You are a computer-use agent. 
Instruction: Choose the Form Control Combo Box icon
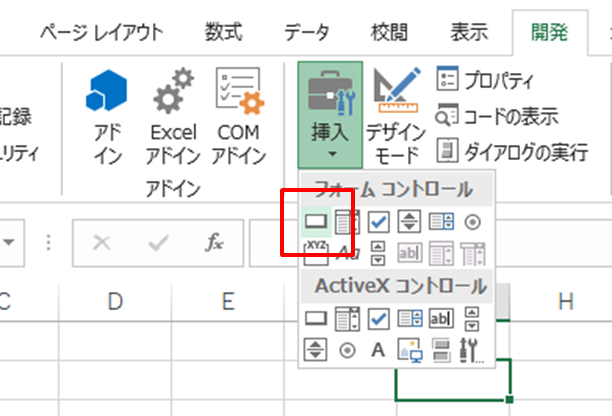click(347, 222)
